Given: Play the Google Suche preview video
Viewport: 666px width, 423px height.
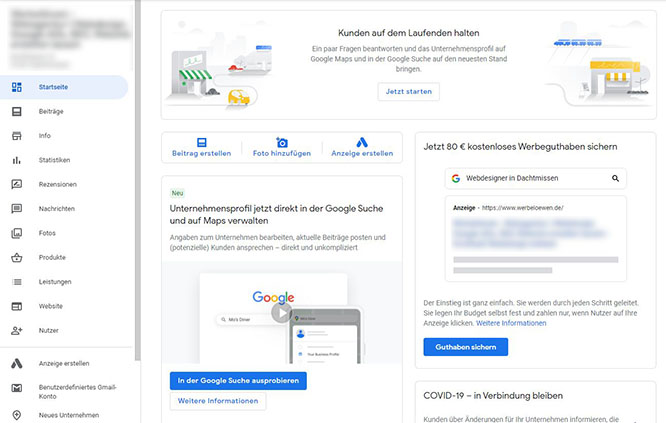Looking at the screenshot, I should coord(281,313).
